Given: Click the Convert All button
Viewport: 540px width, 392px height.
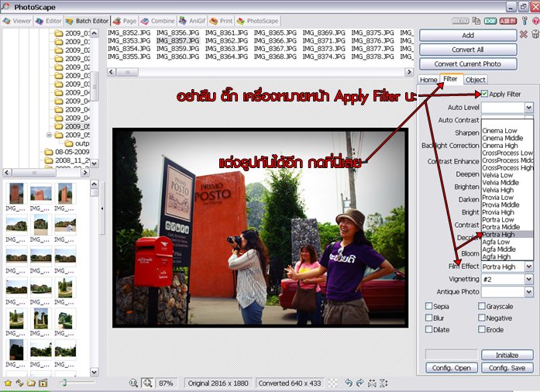Looking at the screenshot, I should click(x=468, y=50).
